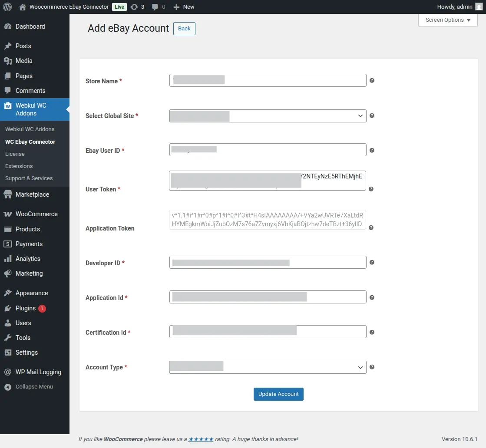
Task: Click help icon next to Application Id
Action: [372, 297]
